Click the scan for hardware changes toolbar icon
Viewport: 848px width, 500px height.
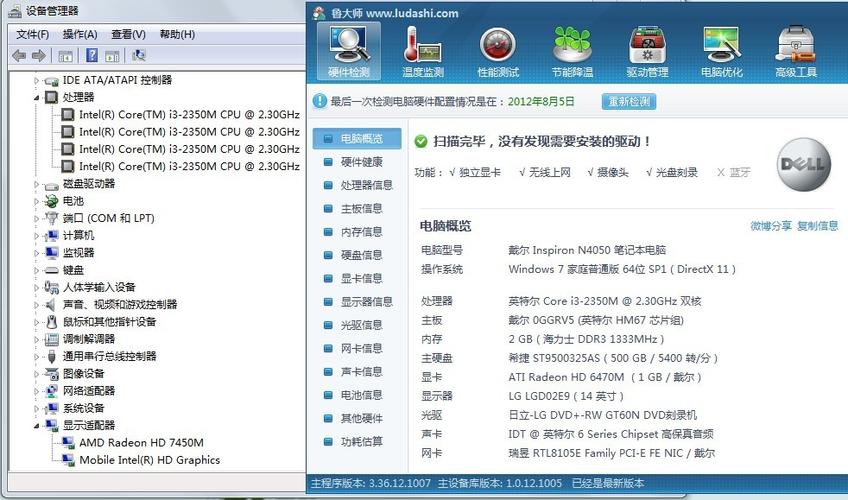pyautogui.click(x=138, y=55)
